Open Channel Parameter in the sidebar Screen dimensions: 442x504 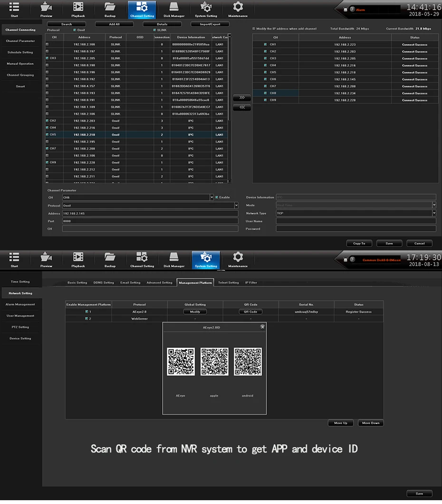[x=20, y=41]
